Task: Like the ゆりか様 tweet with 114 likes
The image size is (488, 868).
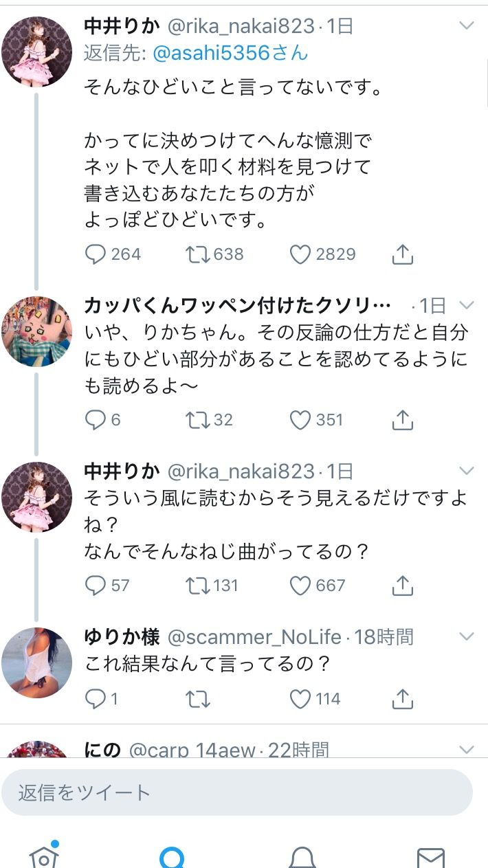Action: [300, 699]
